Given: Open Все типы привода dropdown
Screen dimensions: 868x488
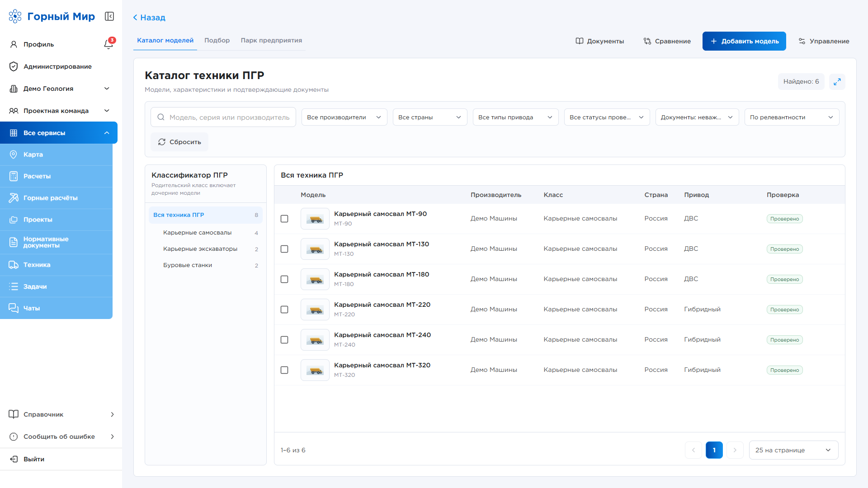Looking at the screenshot, I should tap(515, 117).
